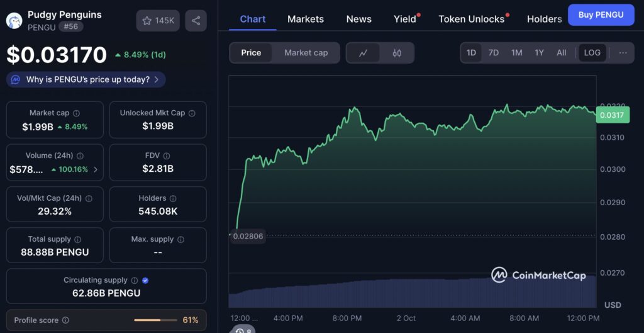
Task: Click the USD currency label on chart
Action: 613,305
